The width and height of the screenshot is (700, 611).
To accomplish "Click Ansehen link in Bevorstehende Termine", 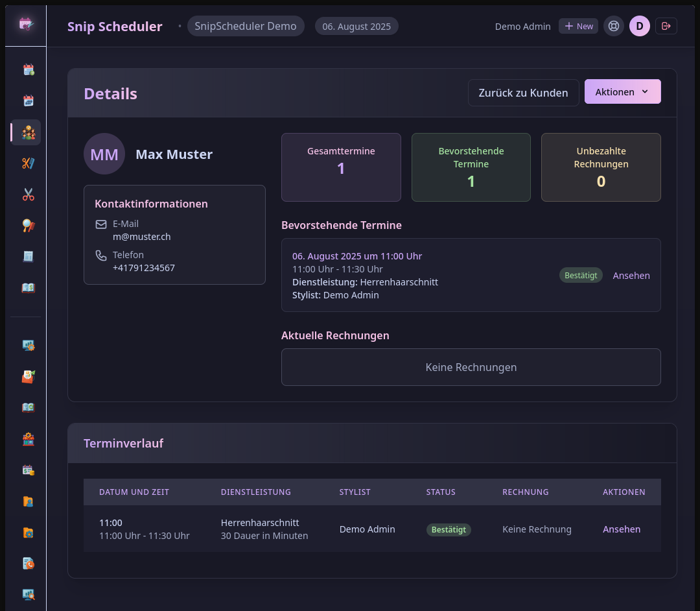I will [x=631, y=276].
